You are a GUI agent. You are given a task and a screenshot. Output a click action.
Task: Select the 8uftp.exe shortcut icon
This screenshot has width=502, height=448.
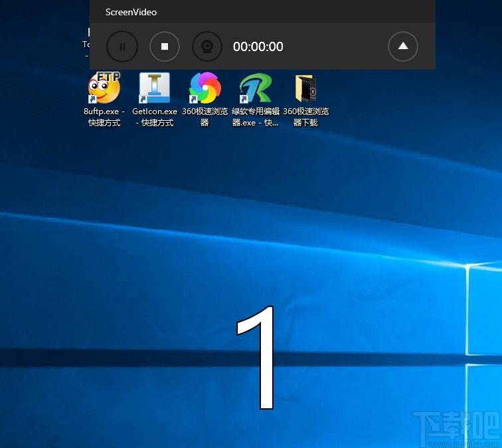104,88
